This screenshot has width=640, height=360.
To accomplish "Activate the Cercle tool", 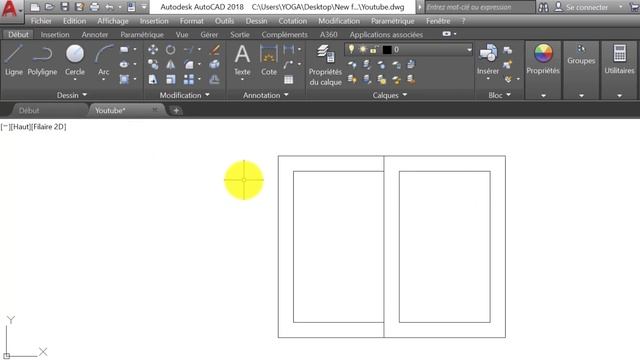I will point(75,60).
